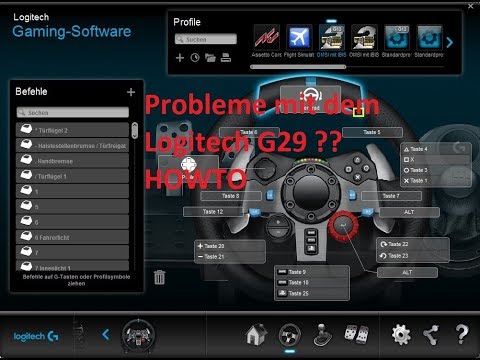
Task: Show more profiles with the right arrow
Action: click(450, 42)
